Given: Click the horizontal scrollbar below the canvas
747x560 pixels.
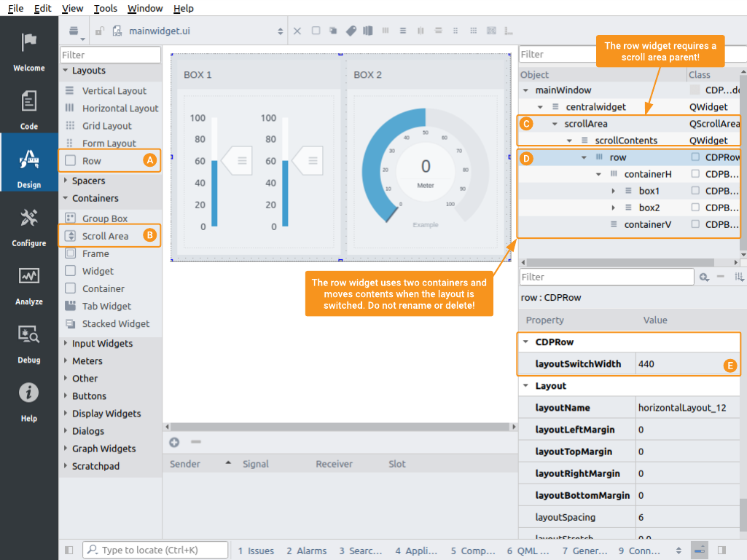Looking at the screenshot, I should (x=339, y=427).
